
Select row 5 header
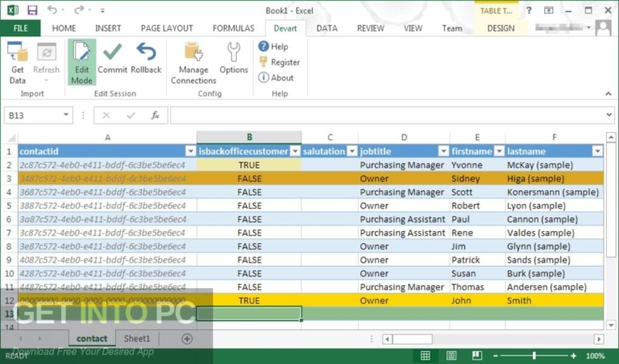9,206
